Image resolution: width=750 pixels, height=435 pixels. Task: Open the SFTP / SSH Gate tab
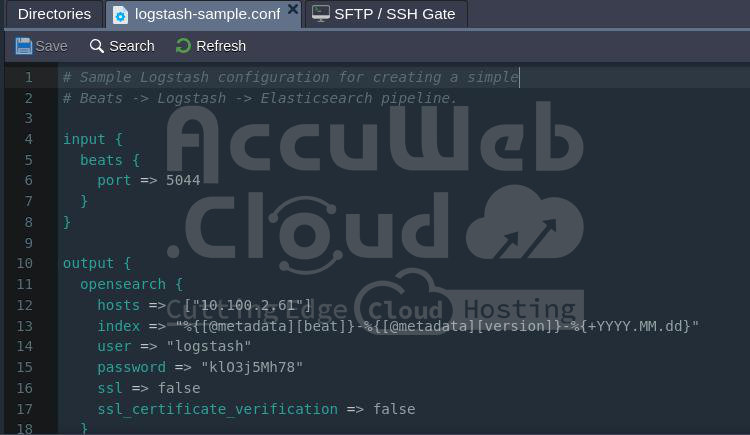[394, 14]
